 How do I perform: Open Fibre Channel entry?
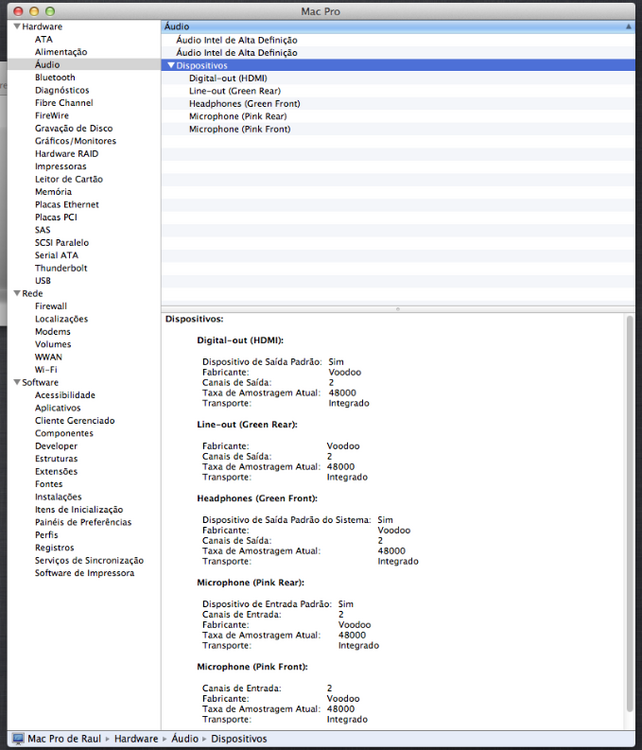point(64,103)
